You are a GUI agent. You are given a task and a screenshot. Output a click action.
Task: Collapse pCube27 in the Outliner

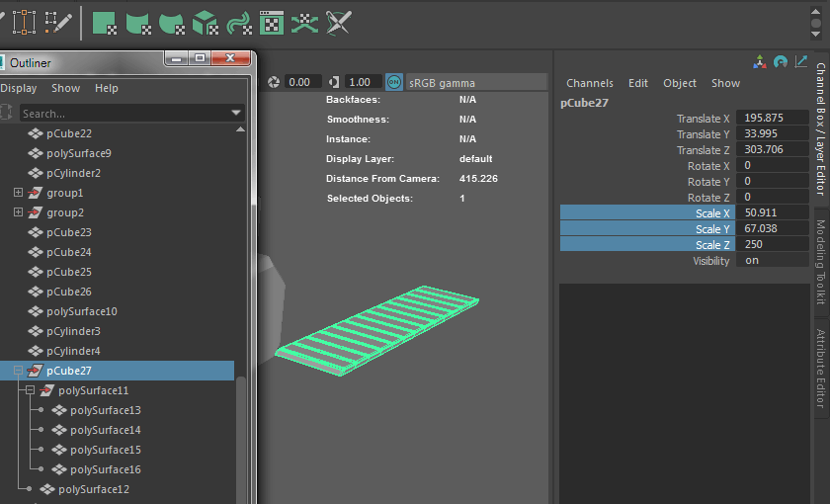coord(18,371)
